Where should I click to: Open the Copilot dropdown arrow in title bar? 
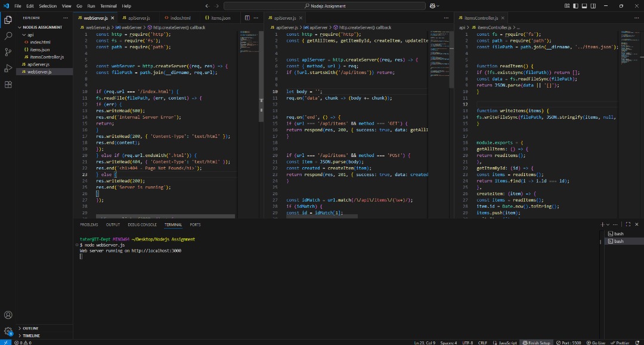click(x=438, y=6)
